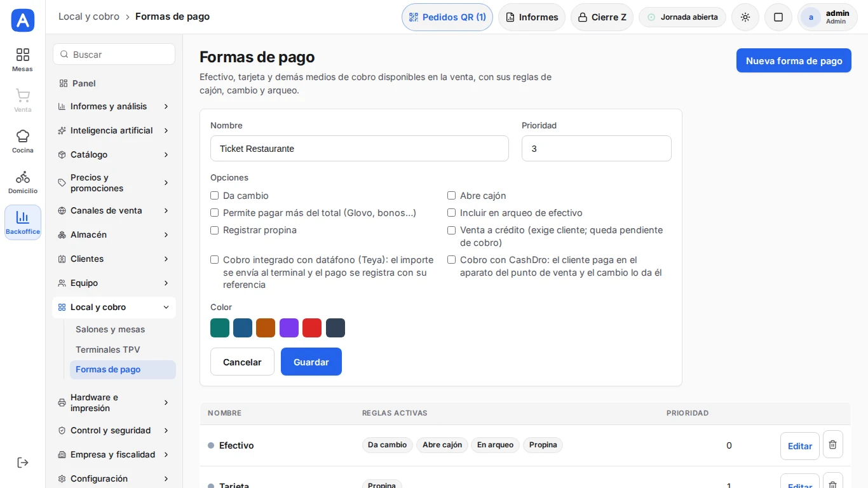The height and width of the screenshot is (488, 868).
Task: Open Panel in the sidebar
Action: [114, 83]
